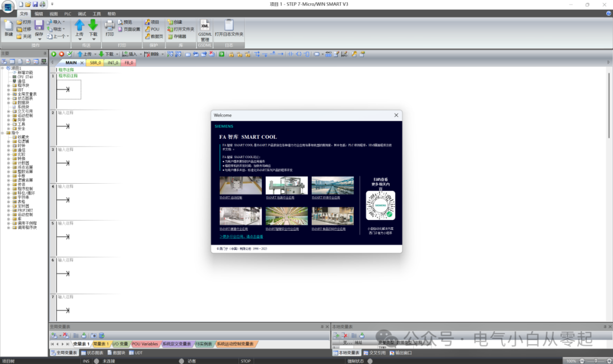Close the Welcome dialog

click(x=396, y=115)
